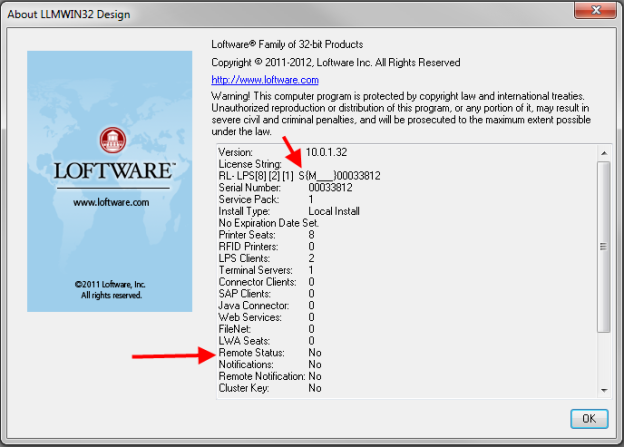624x447 pixels.
Task: Select the LPS Clients row
Action: coord(267,258)
